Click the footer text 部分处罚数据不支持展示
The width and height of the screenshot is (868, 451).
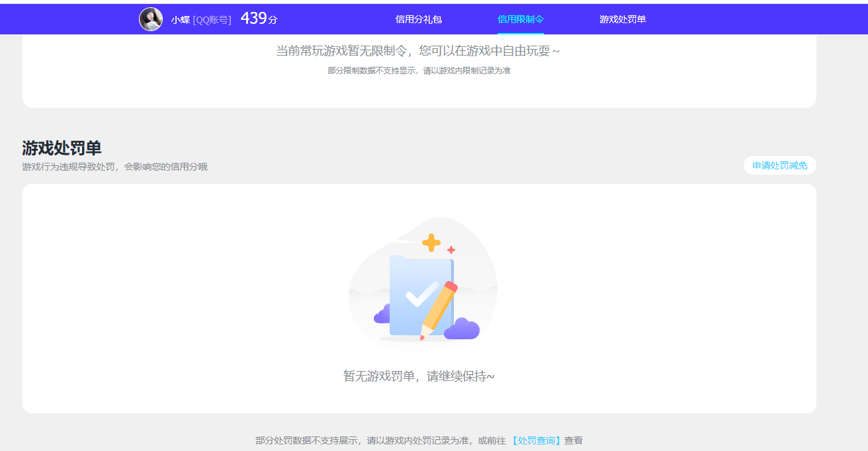pyautogui.click(x=307, y=440)
